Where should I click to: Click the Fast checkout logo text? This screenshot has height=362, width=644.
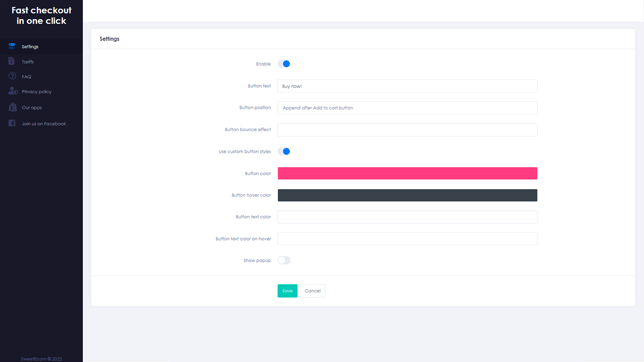point(41,15)
